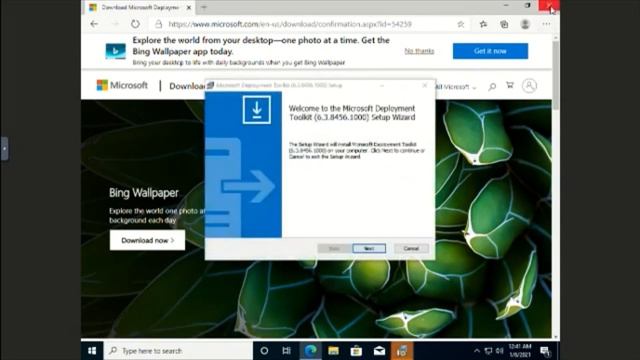This screenshot has width=640, height=360.
Task: Open Cortana circle icon on taskbar
Action: [x=264, y=351]
